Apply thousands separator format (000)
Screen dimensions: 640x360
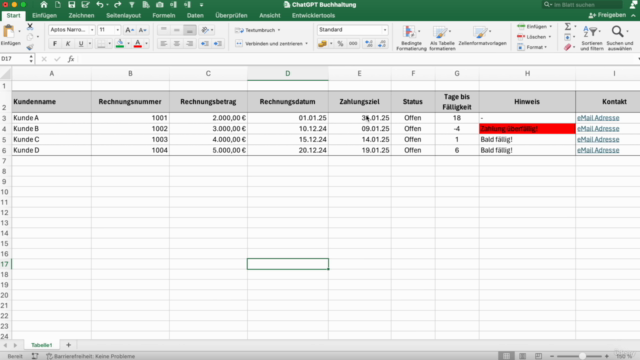[x=353, y=44]
